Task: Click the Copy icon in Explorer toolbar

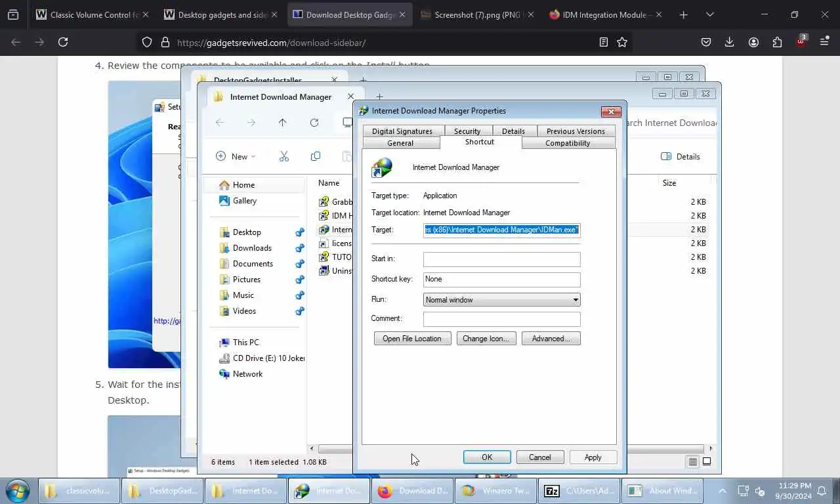Action: coord(316,156)
